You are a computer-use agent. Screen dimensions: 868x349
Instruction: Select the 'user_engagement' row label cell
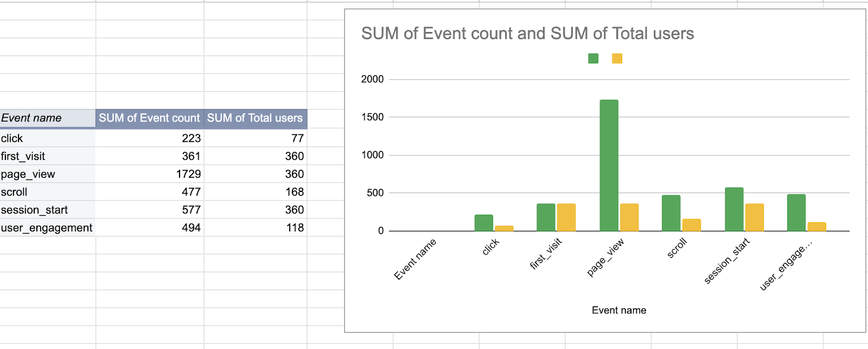pos(48,228)
